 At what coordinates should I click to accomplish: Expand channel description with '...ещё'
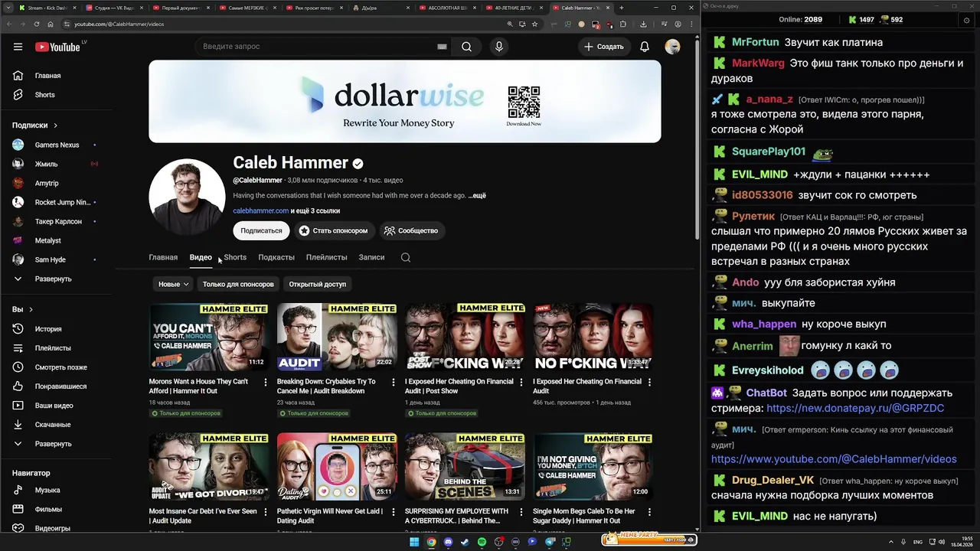[477, 196]
